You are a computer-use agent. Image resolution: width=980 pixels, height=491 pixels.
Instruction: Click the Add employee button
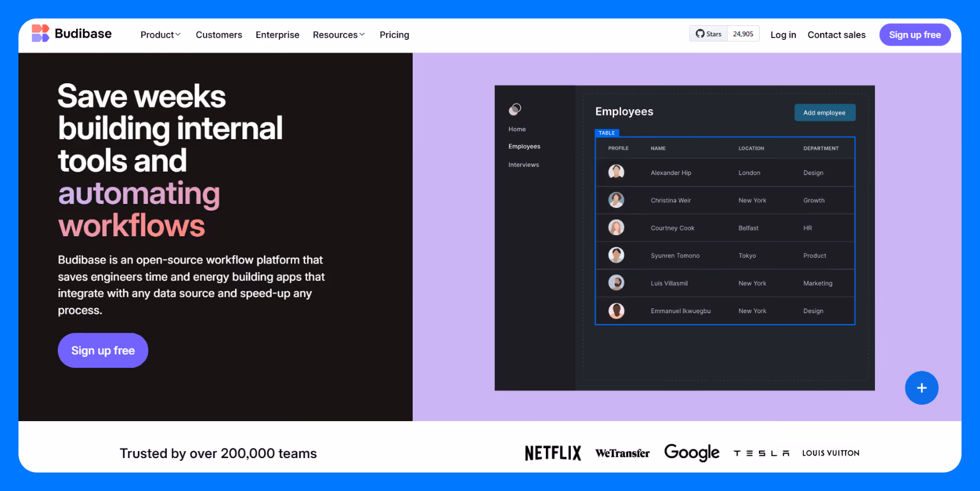(825, 113)
